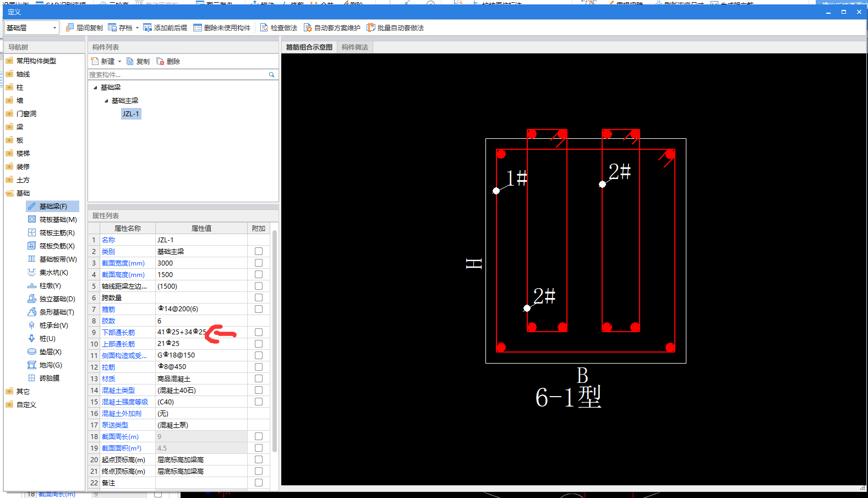
Task: Click the search magnifier icon
Action: pyautogui.click(x=271, y=74)
